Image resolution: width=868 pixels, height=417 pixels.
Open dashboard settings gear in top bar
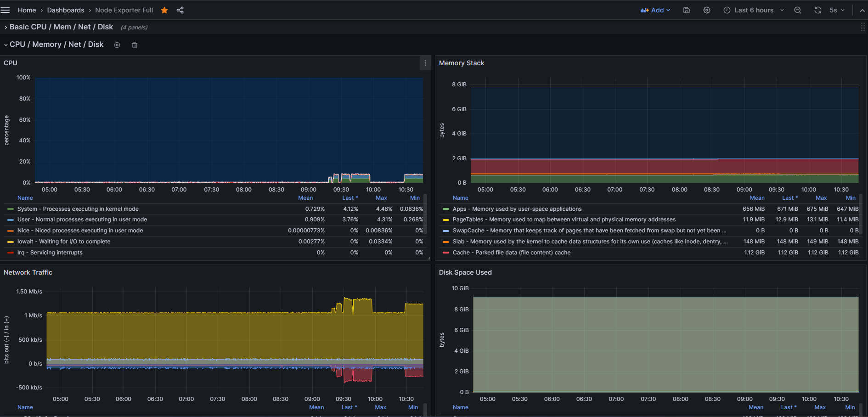(x=707, y=10)
